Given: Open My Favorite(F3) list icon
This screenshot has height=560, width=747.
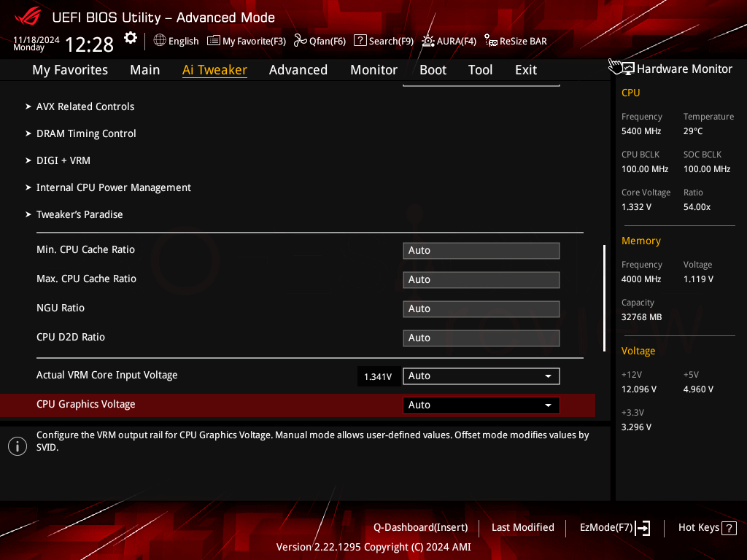Looking at the screenshot, I should coord(214,41).
